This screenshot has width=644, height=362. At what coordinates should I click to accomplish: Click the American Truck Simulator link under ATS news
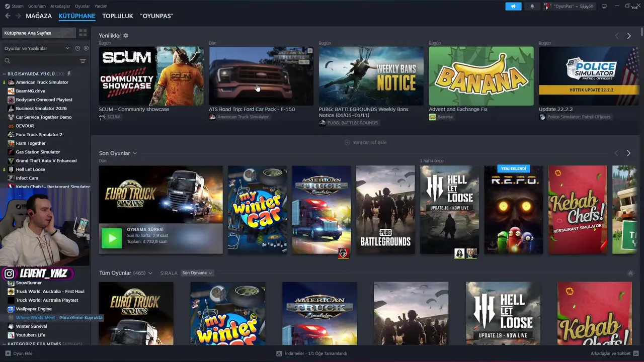click(x=243, y=117)
